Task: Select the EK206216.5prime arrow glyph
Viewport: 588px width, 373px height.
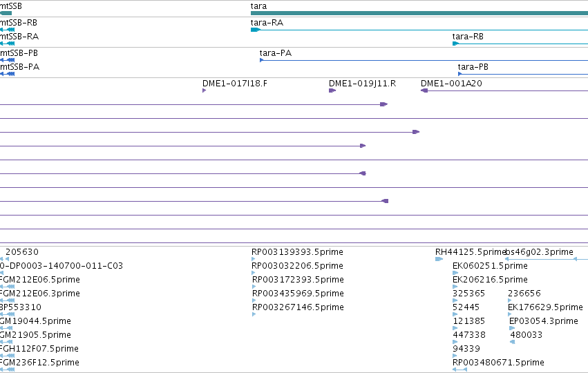Action: pos(455,287)
